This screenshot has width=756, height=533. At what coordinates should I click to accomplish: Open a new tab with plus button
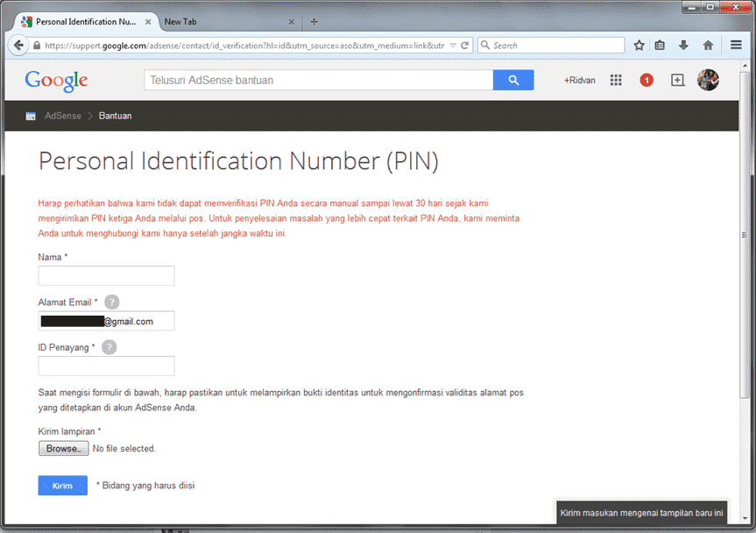click(314, 22)
